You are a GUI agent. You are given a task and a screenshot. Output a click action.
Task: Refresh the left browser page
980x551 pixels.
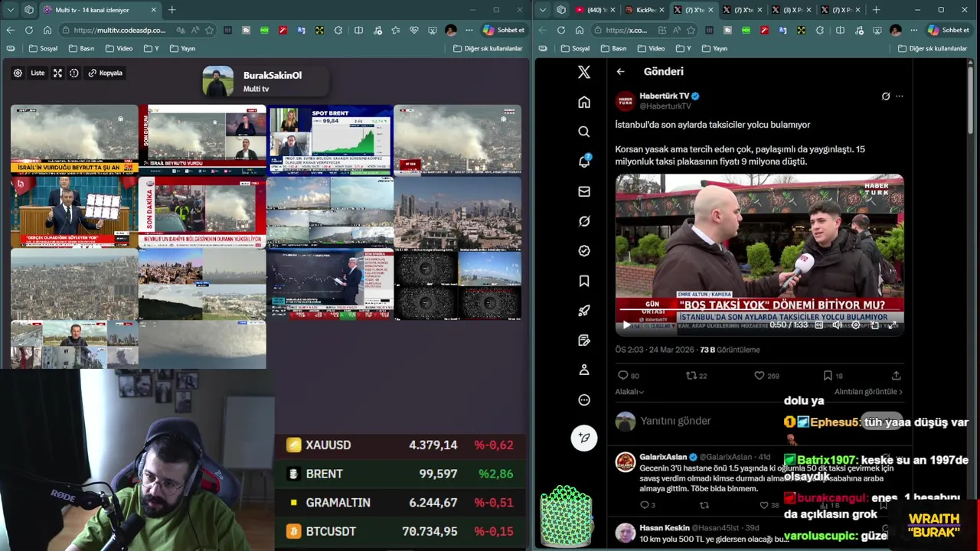pyautogui.click(x=28, y=30)
